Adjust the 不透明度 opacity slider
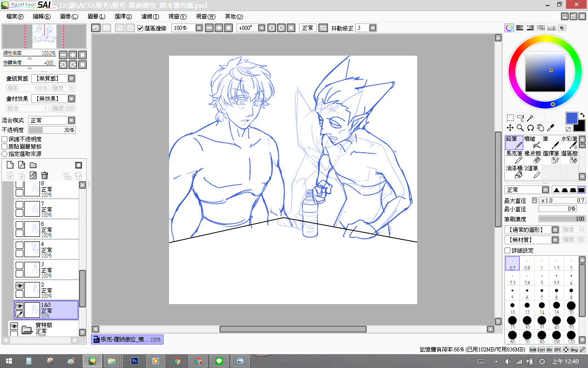 52,130
